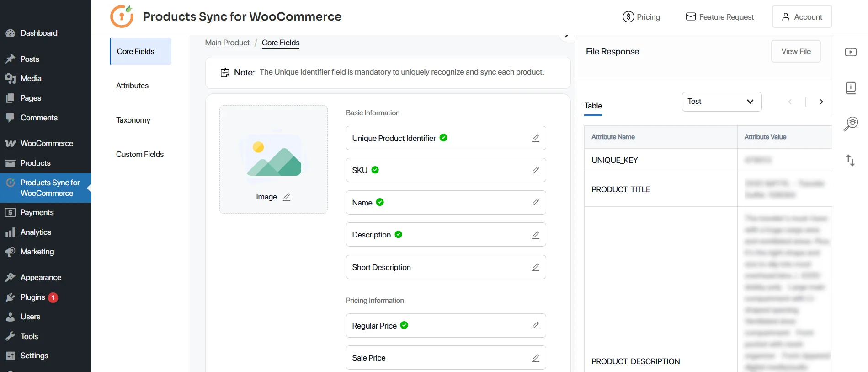
Task: Click the Attribute Name column header
Action: (x=661, y=137)
